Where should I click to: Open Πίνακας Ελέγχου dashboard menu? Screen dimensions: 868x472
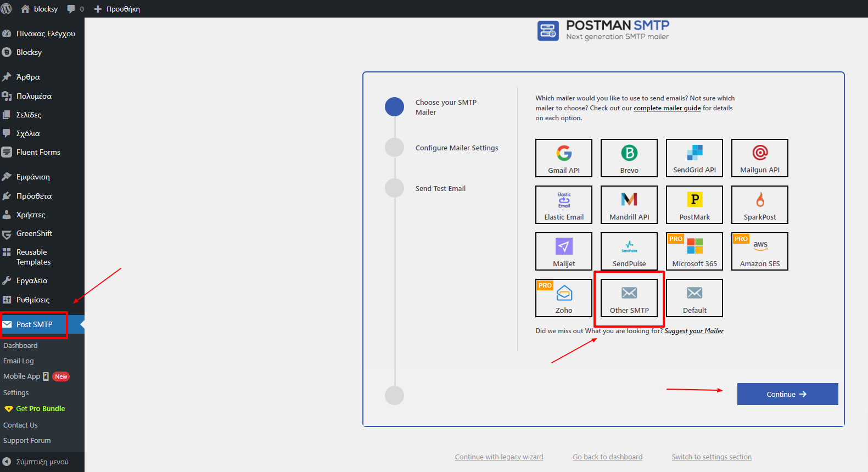coord(42,33)
